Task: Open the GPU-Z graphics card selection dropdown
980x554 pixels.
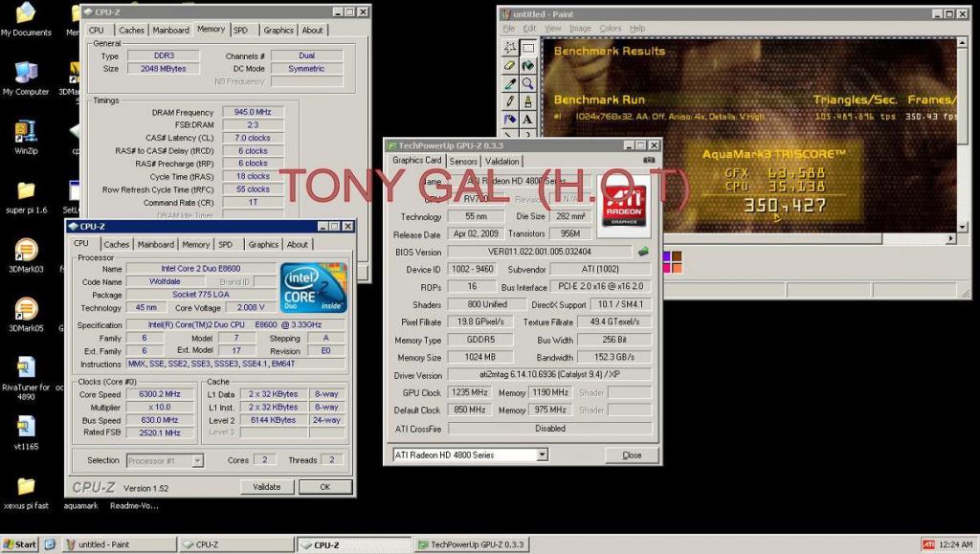Action: click(542, 454)
